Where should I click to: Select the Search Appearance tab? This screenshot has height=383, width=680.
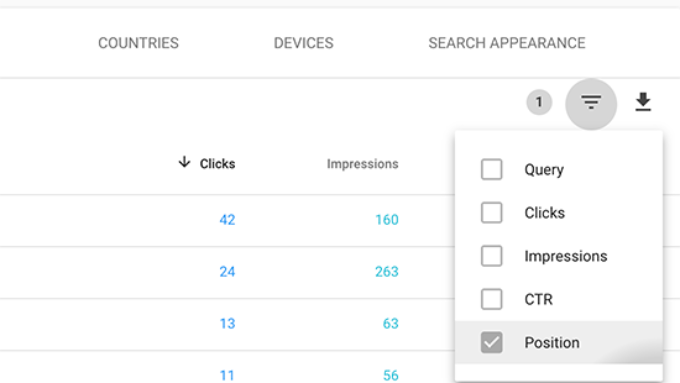click(507, 43)
